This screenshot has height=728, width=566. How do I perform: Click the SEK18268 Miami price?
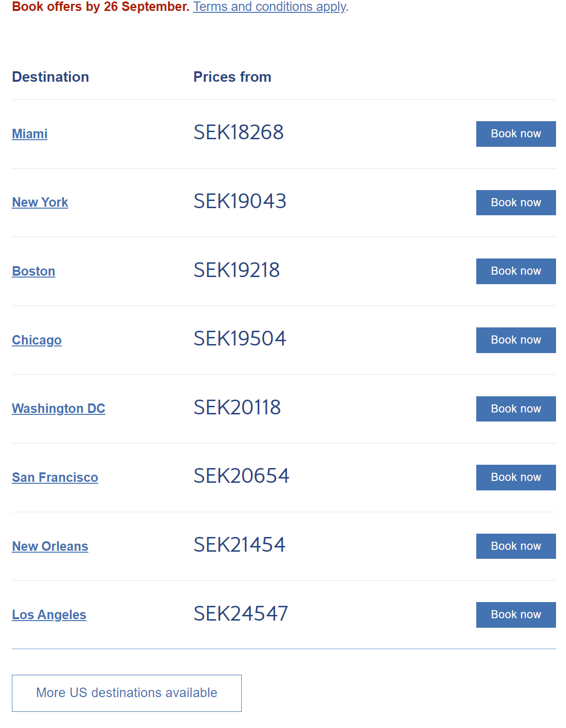coord(238,133)
